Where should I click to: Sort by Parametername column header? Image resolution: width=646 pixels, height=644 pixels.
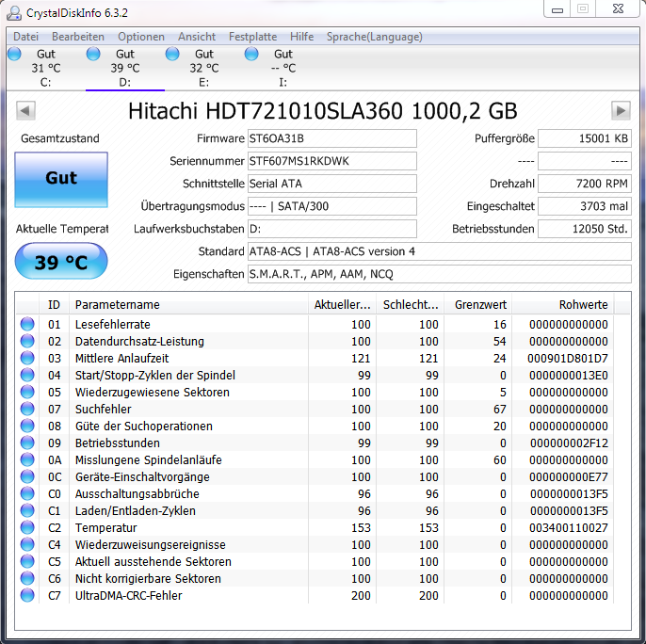[188, 304]
